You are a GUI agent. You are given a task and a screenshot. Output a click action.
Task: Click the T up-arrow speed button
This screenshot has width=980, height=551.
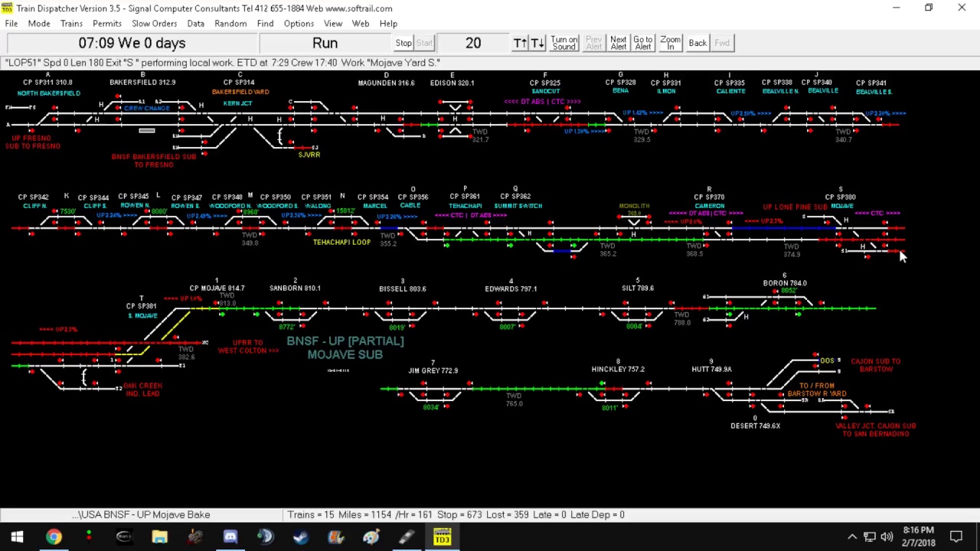click(521, 43)
